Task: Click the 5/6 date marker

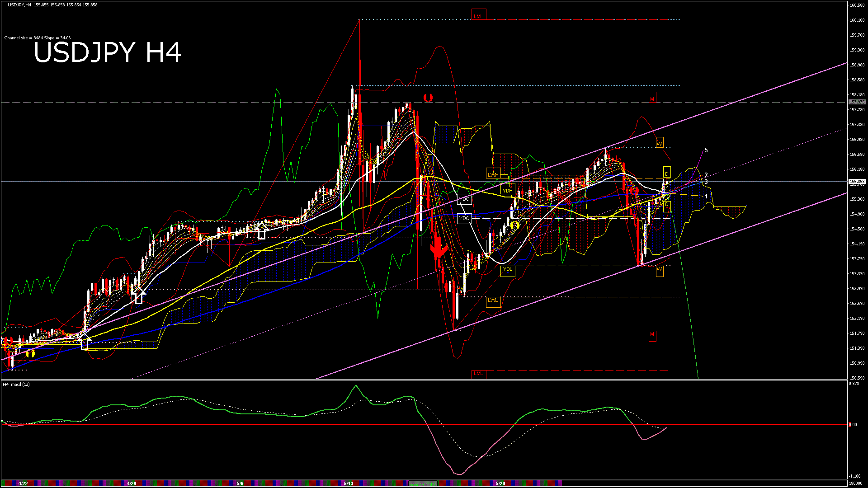Action: [240, 483]
